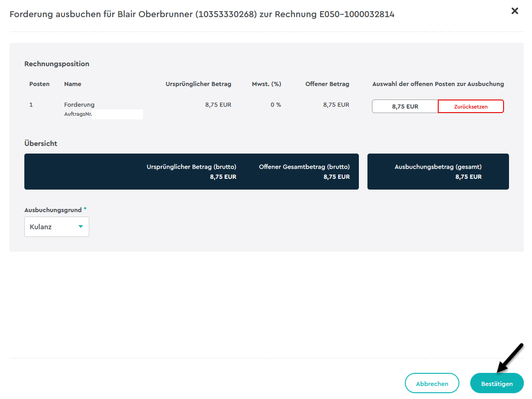Click the AuftragsNr. label

coord(78,114)
